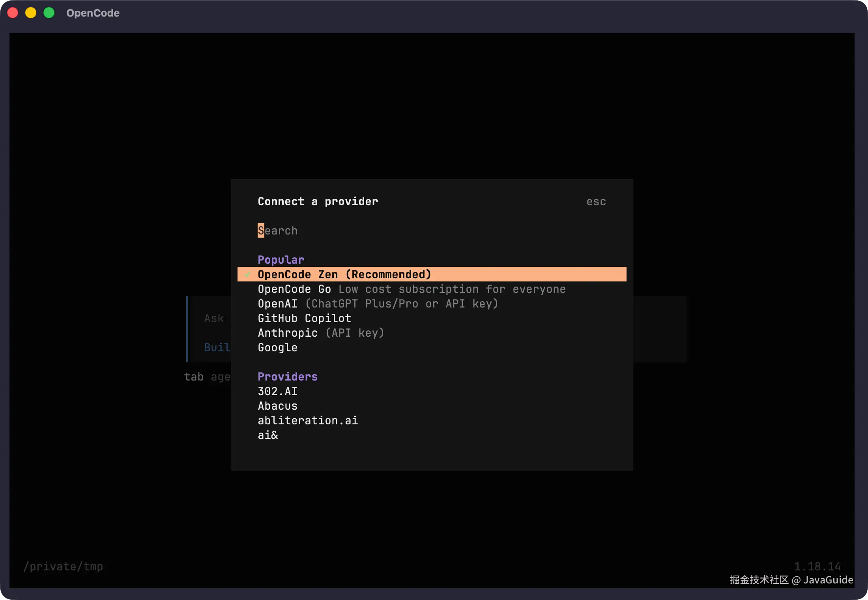Maximize OpenCode window with green button
The image size is (868, 600).
click(x=49, y=13)
